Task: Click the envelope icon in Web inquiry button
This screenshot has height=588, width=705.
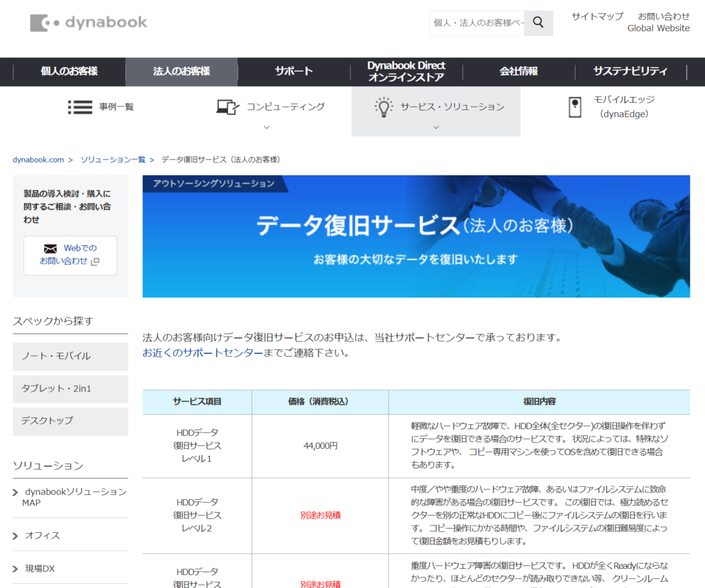Action: (x=50, y=249)
